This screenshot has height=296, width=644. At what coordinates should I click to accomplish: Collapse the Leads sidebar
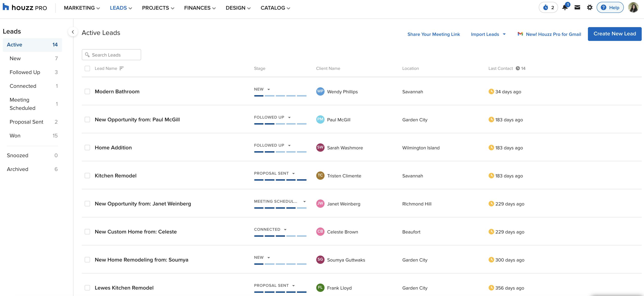[73, 32]
